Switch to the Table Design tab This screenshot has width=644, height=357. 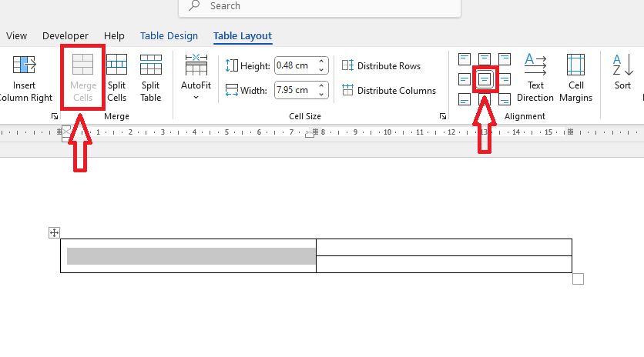tap(169, 35)
